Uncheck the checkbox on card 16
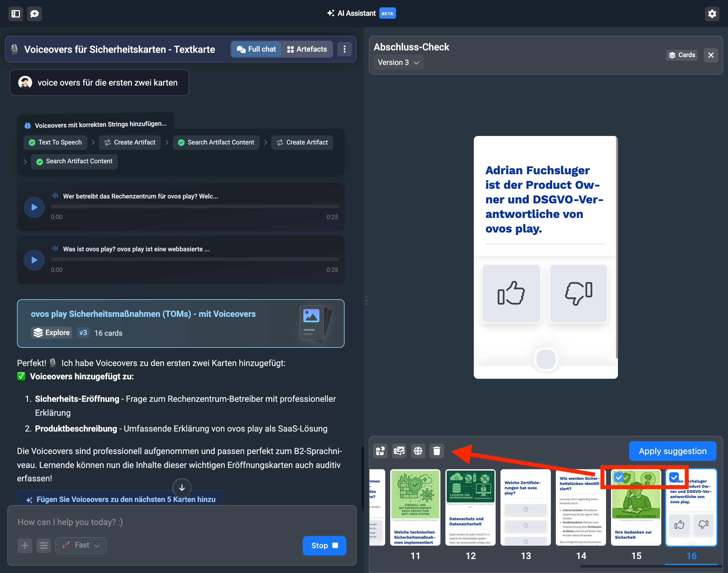Viewport: 728px width, 573px height. coord(674,477)
